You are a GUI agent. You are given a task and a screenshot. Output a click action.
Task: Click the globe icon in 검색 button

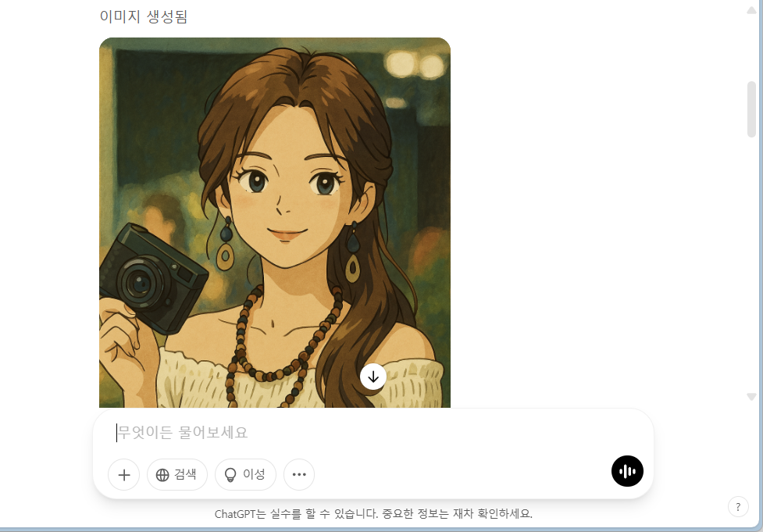pyautogui.click(x=162, y=474)
